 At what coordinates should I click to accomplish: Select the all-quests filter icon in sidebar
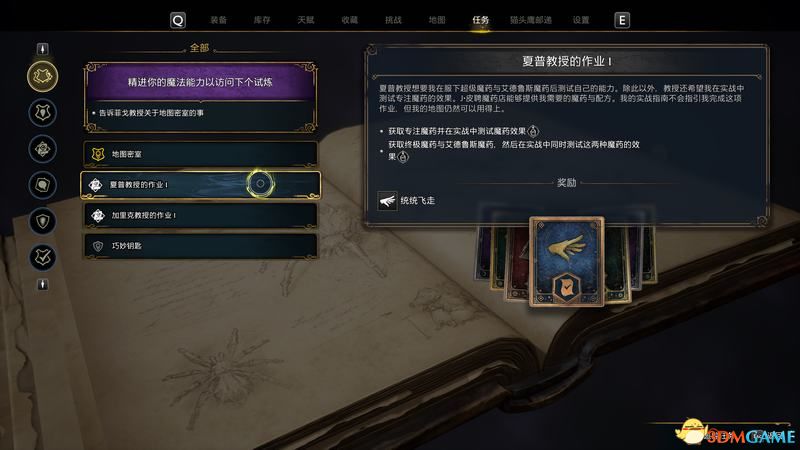click(42, 76)
